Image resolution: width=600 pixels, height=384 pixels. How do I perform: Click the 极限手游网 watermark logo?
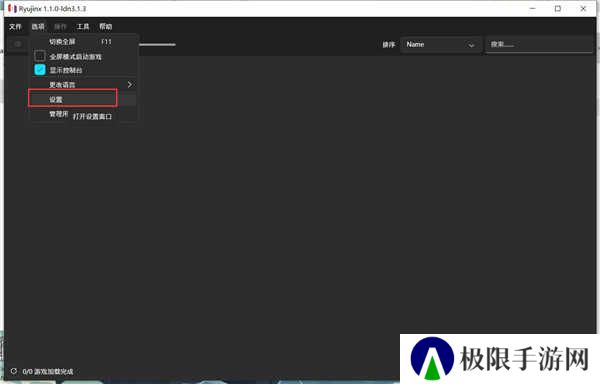click(432, 358)
